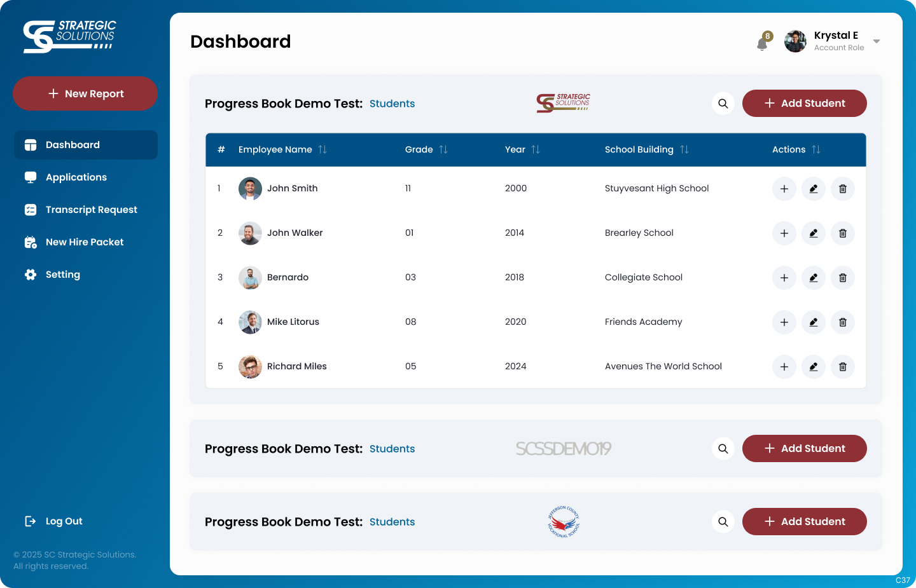This screenshot has width=916, height=588.
Task: Add Student to first Progress Book table
Action: click(x=805, y=104)
